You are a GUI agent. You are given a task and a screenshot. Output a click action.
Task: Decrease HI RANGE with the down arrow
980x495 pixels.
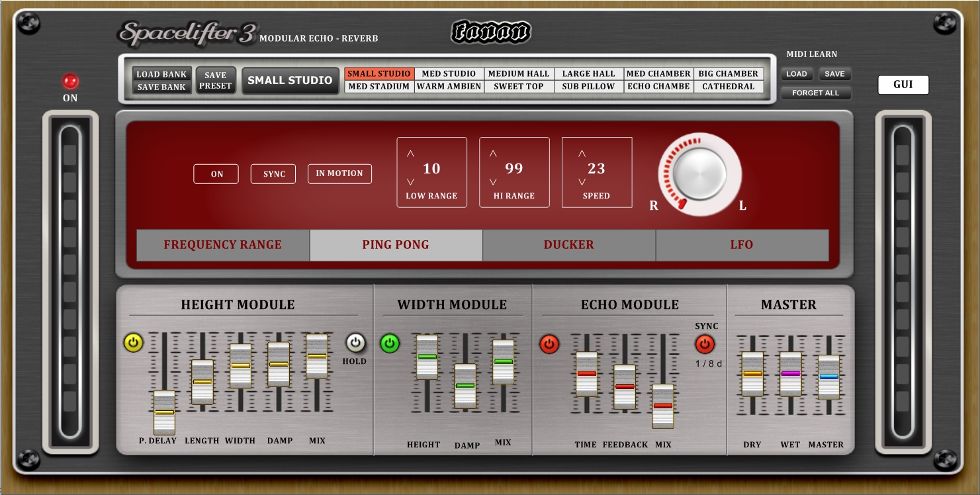click(493, 182)
